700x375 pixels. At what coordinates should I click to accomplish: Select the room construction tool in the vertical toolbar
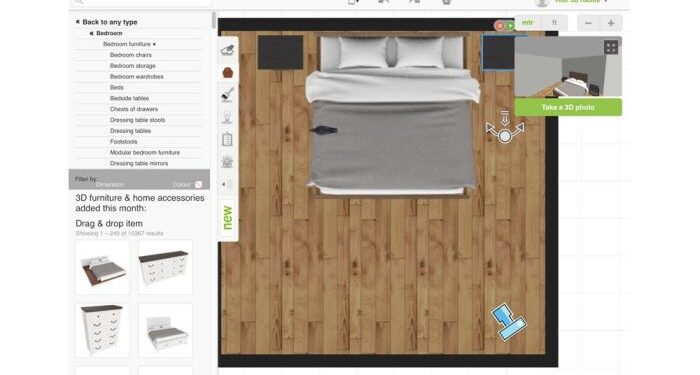(227, 50)
